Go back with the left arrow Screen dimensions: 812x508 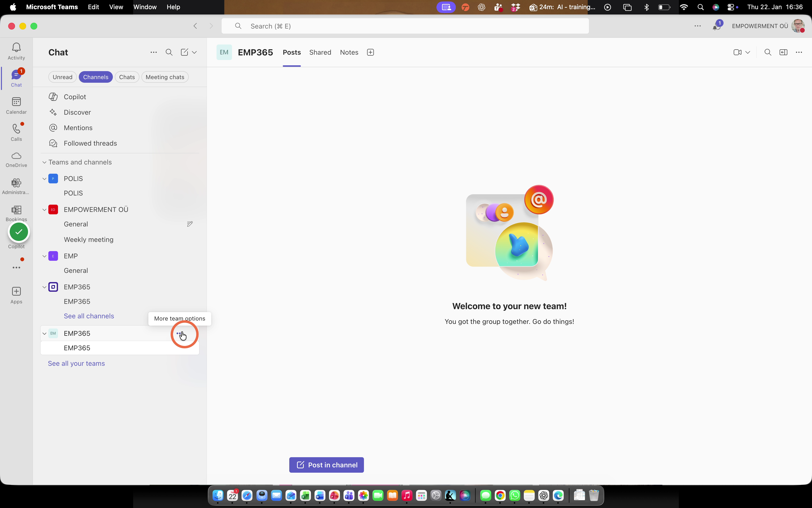click(195, 26)
